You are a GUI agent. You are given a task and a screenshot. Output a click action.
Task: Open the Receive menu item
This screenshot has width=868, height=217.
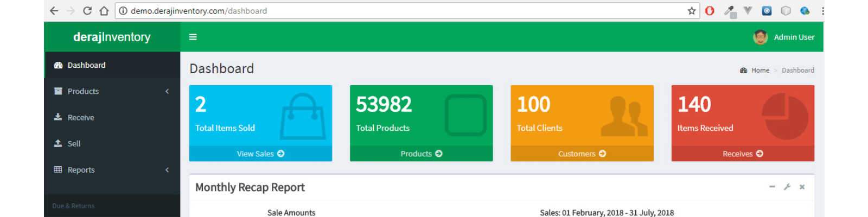[x=112, y=117]
